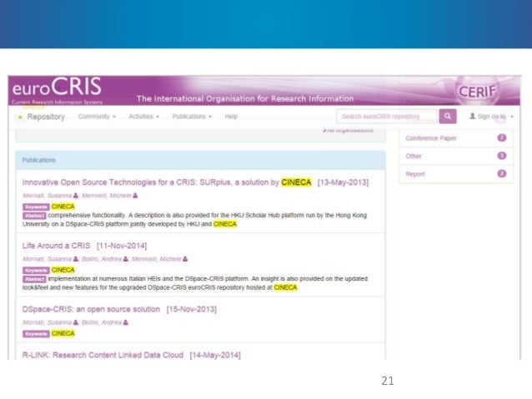Open the Community dropdown menu
The width and height of the screenshot is (532, 399).
click(97, 117)
